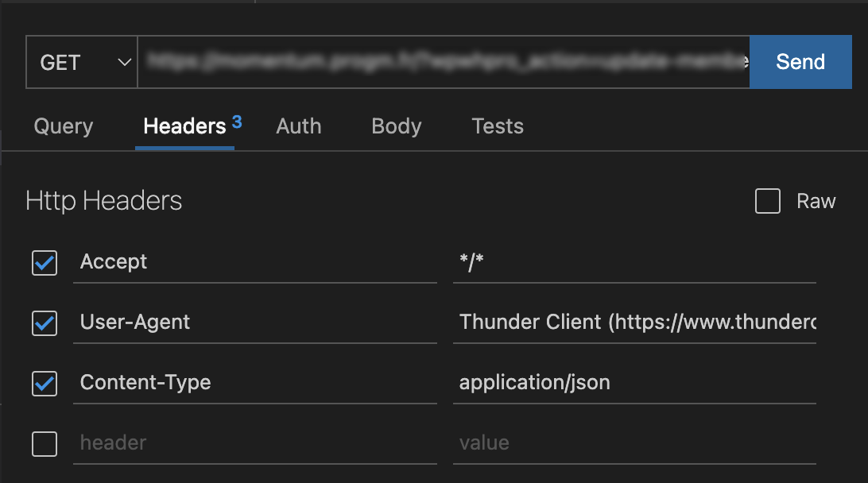This screenshot has width=868, height=483.
Task: Click the Send button
Action: coord(800,62)
